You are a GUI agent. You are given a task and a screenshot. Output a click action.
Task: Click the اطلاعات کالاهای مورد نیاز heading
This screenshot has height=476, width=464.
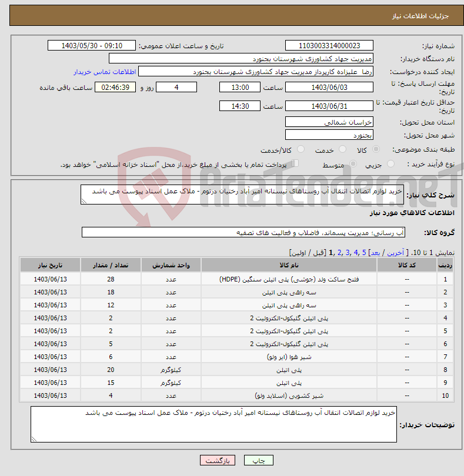coord(412,213)
